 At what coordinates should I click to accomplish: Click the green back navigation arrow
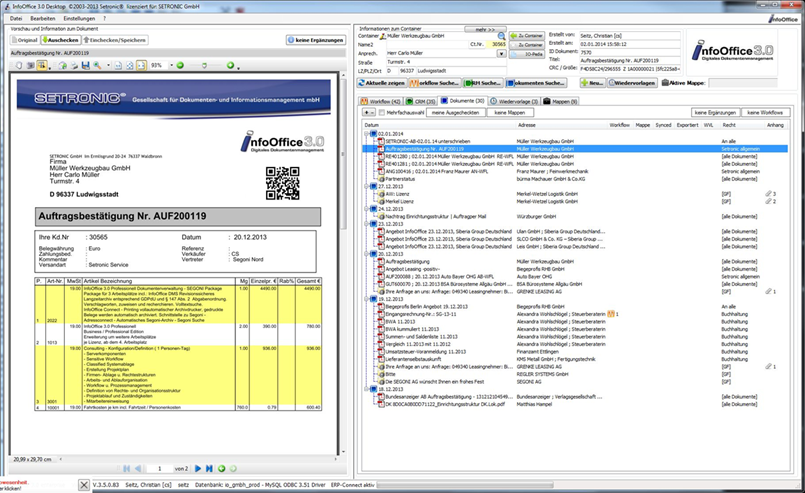coord(222,468)
